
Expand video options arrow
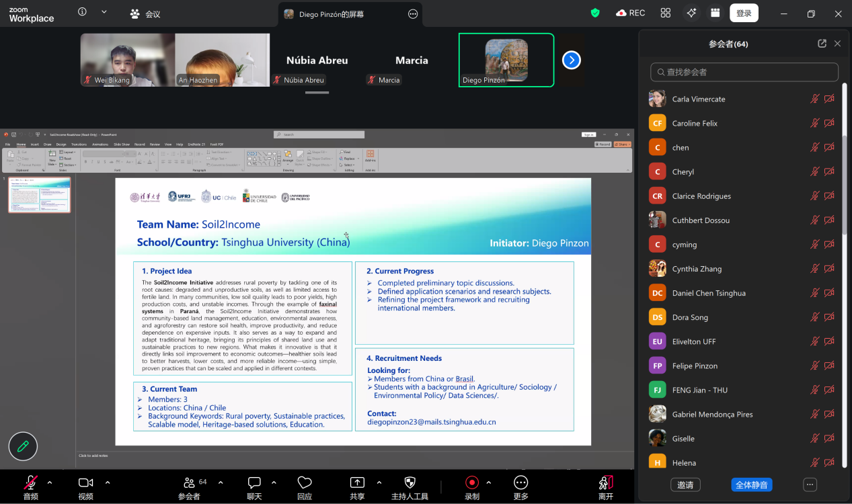[x=108, y=482]
